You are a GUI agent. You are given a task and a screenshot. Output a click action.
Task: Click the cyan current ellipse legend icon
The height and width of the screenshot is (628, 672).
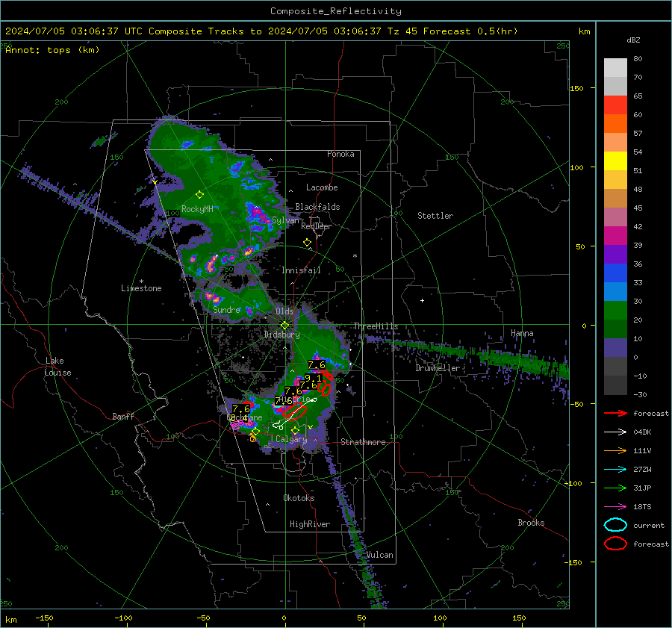615,525
